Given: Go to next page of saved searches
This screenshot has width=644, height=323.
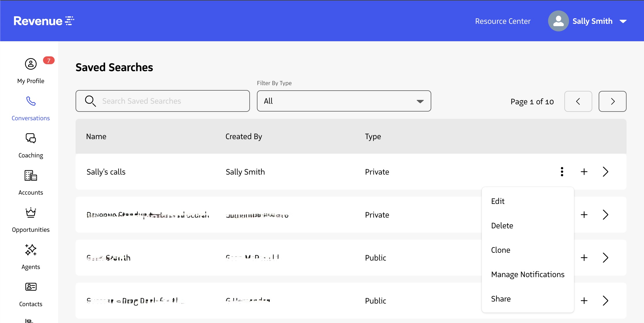Looking at the screenshot, I should click(613, 101).
